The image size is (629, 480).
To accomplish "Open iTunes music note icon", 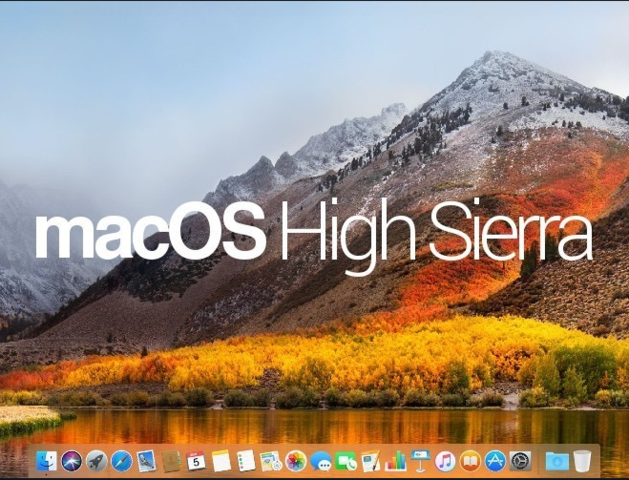I will tap(445, 461).
